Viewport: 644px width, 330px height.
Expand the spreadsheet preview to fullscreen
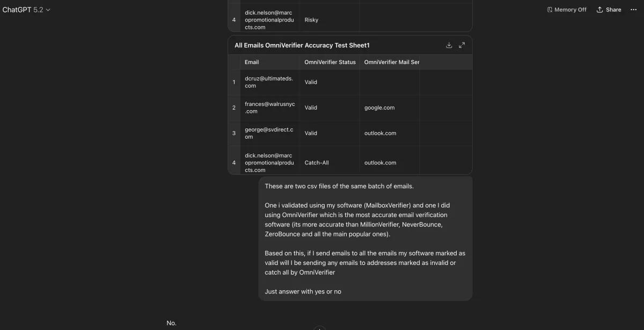click(x=462, y=45)
